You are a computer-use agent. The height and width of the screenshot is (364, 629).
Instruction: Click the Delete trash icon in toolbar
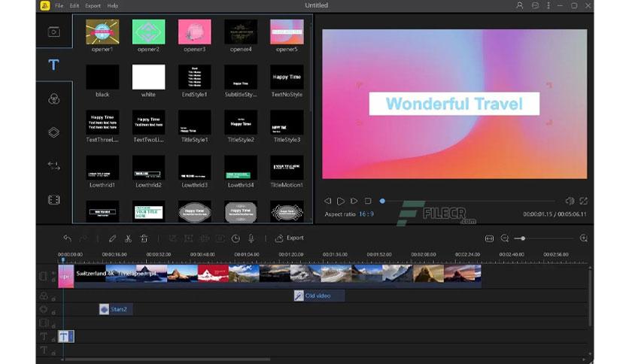point(144,238)
